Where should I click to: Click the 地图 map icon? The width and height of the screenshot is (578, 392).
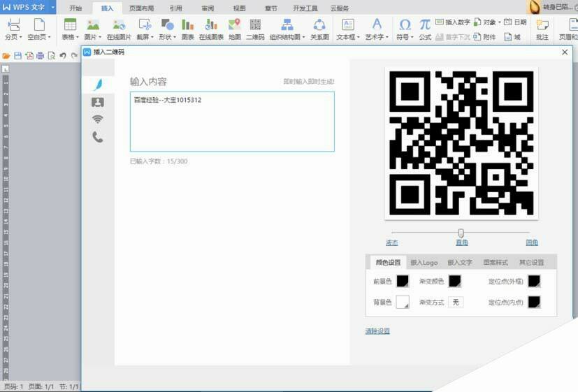[x=234, y=24]
